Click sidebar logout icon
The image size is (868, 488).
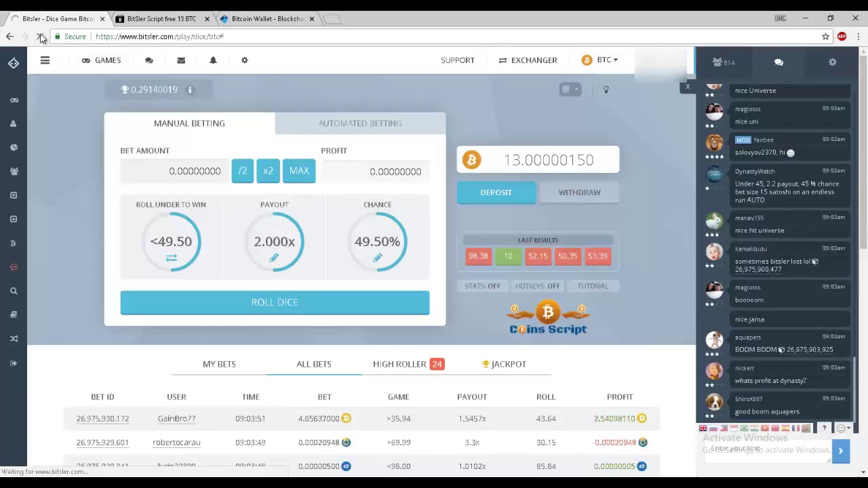point(14,363)
